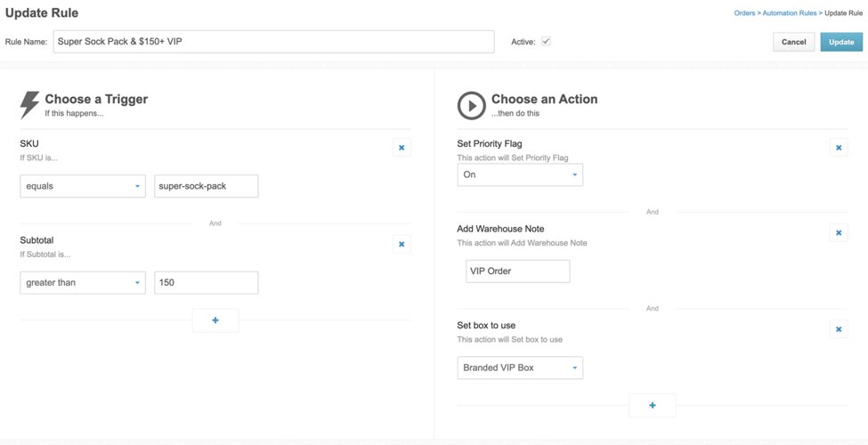
Task: Open the SKU 'equals' operator dropdown
Action: pyautogui.click(x=82, y=186)
